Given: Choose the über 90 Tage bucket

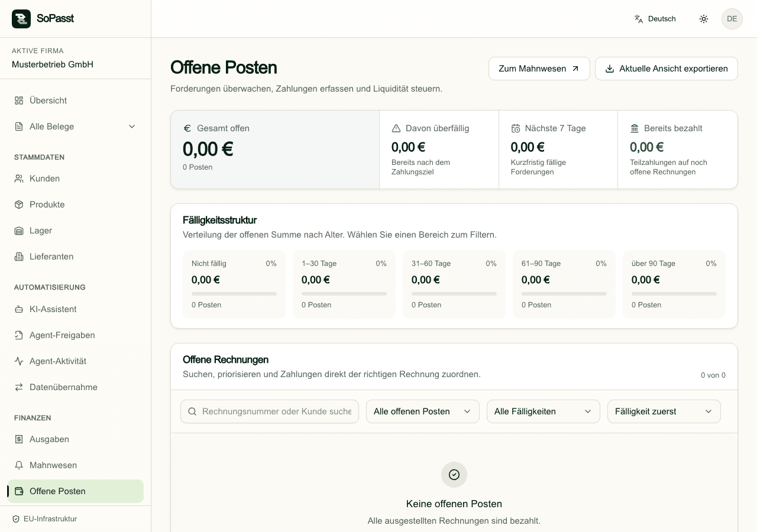Looking at the screenshot, I should coord(674,284).
